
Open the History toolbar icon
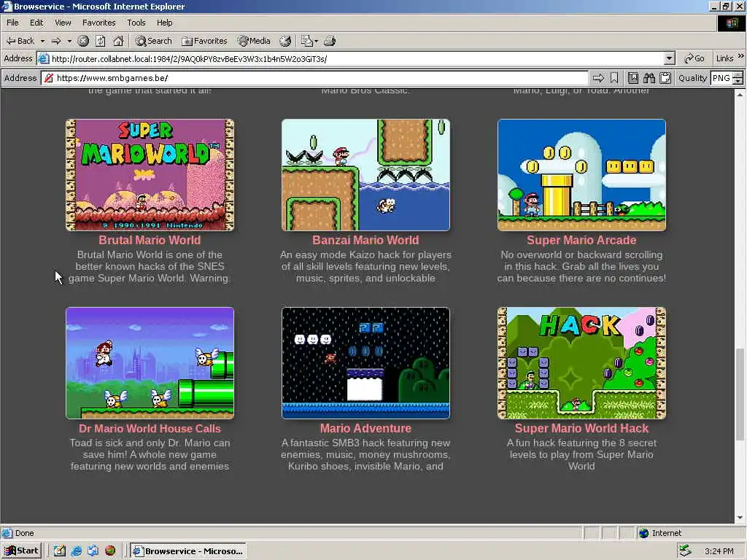285,41
